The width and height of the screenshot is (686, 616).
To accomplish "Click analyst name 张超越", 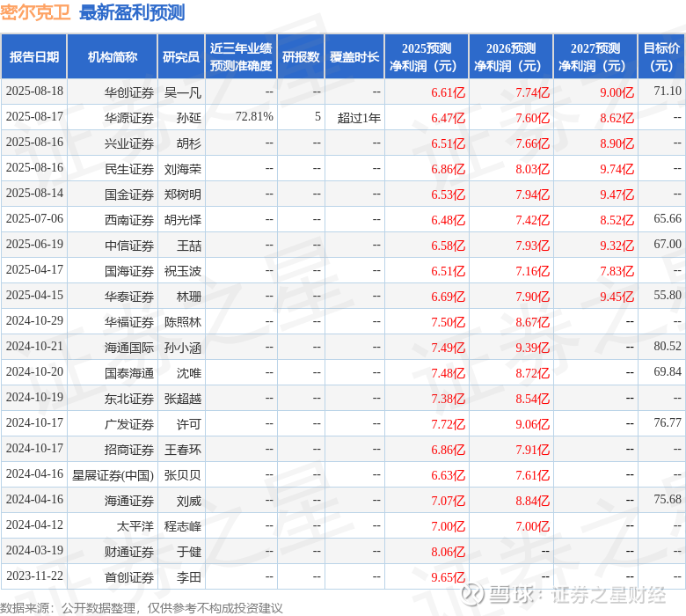I will (182, 398).
